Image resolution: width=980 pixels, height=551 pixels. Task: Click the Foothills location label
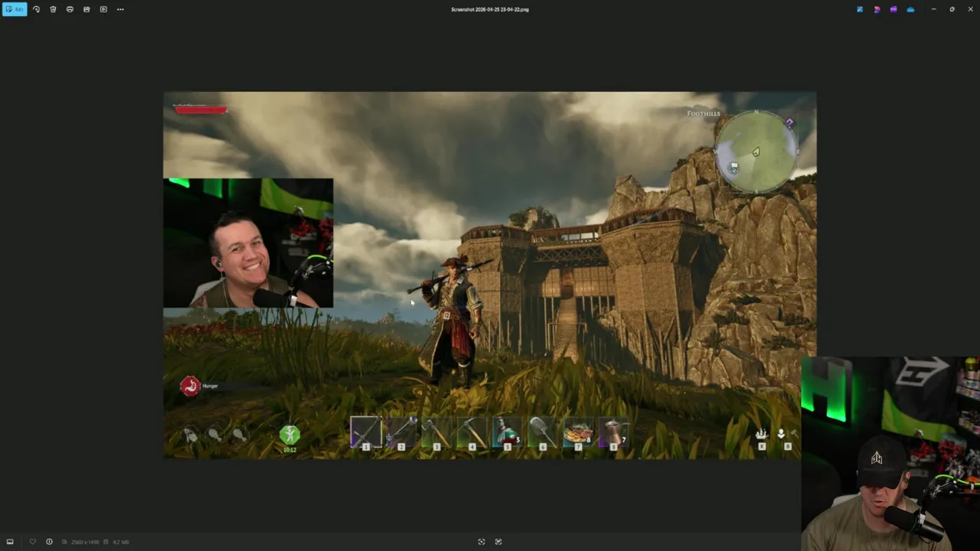[704, 113]
